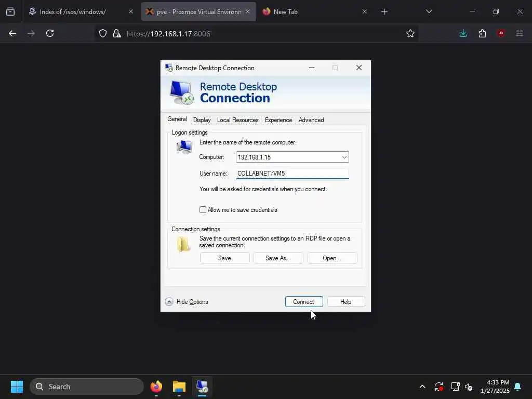Close the Remote Desktop Connection dialog
This screenshot has width=532, height=399.
pos(358,68)
